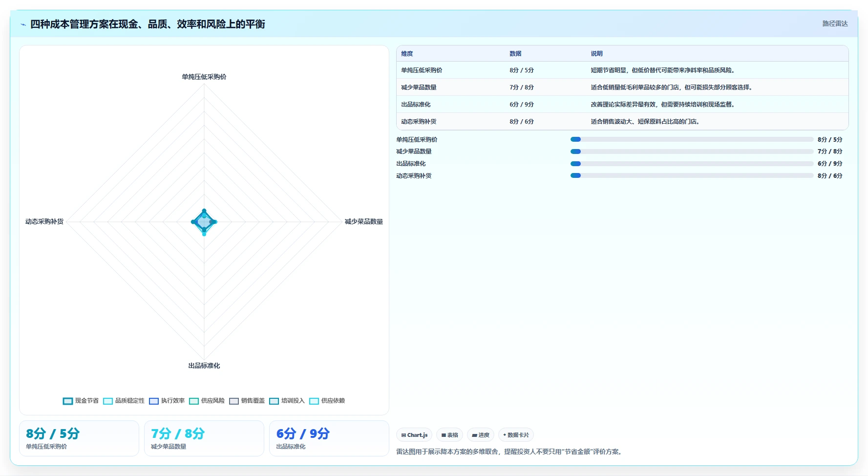Click 8分 / 5分 value after the progress bar
This screenshot has height=476, width=868.
830,140
